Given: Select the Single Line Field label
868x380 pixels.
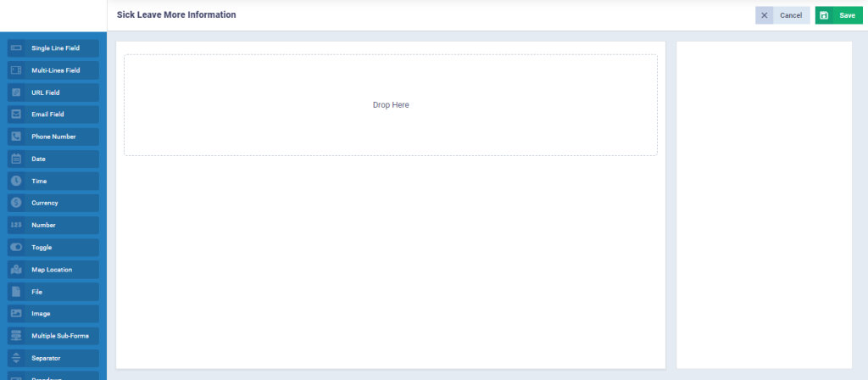Looking at the screenshot, I should (55, 48).
